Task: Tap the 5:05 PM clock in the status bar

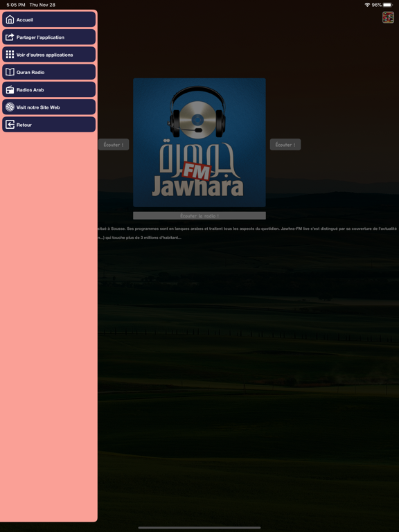Action: (16, 5)
